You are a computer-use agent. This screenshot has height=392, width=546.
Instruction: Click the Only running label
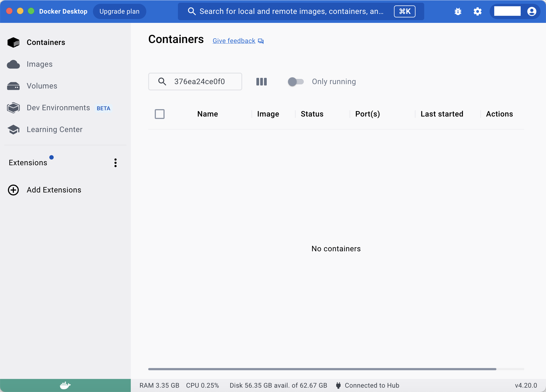point(334,82)
